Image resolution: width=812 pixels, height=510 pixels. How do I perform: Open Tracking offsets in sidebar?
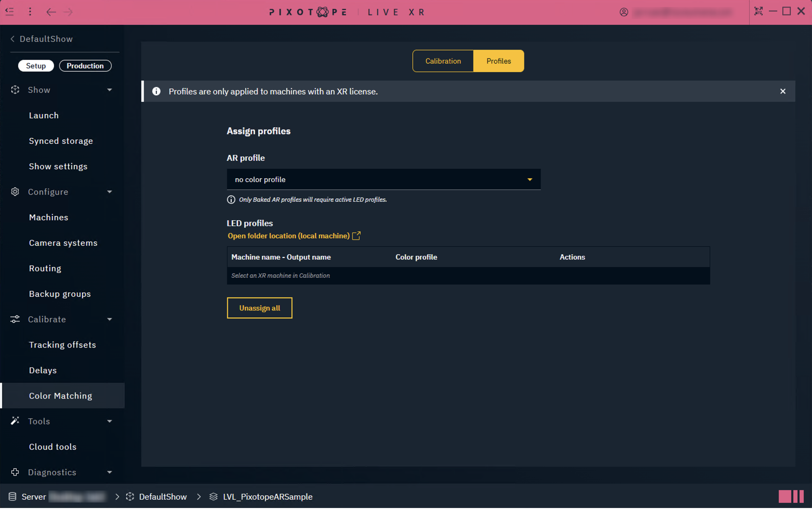tap(62, 345)
